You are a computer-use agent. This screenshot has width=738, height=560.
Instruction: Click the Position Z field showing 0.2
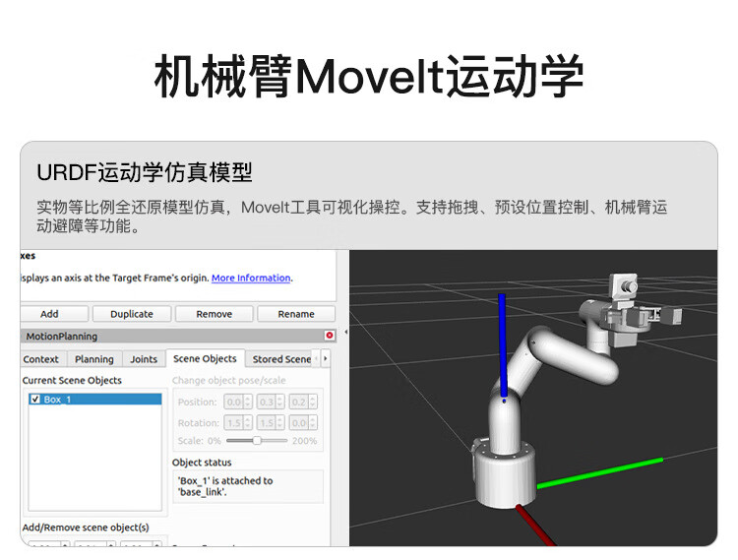(x=303, y=402)
